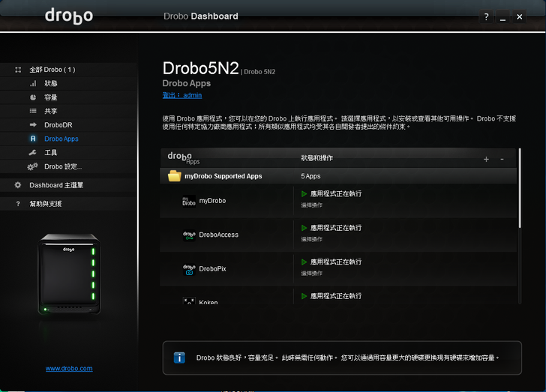546x392 pixels.
Task: Collapse the myDrobo Supported Apps group row
Action: (x=338, y=176)
